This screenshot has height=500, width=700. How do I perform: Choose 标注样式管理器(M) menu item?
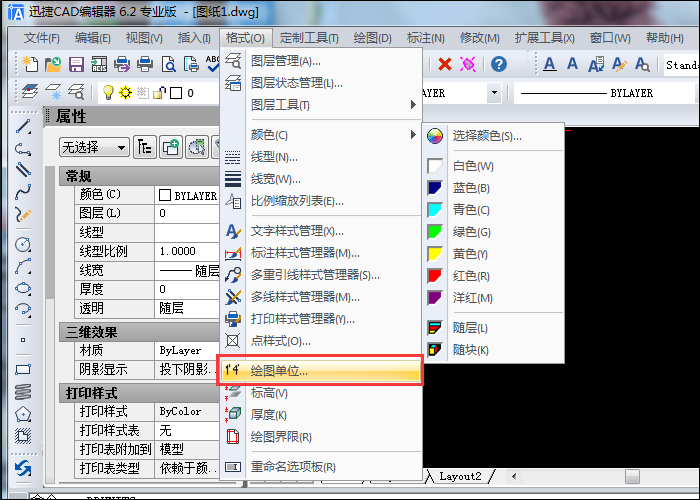(321, 253)
